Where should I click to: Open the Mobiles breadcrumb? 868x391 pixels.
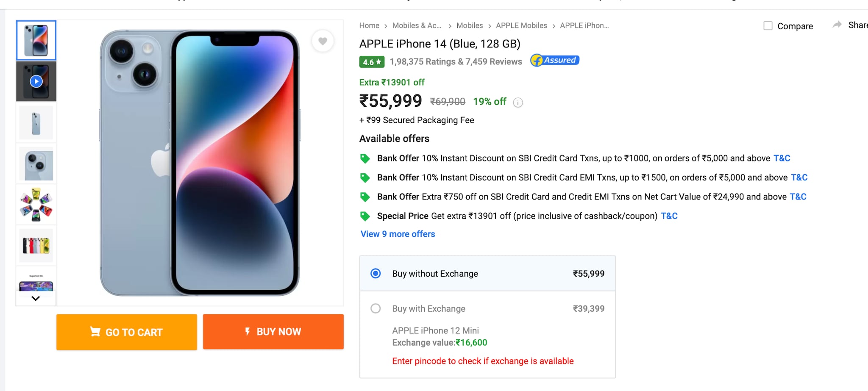[x=470, y=25]
